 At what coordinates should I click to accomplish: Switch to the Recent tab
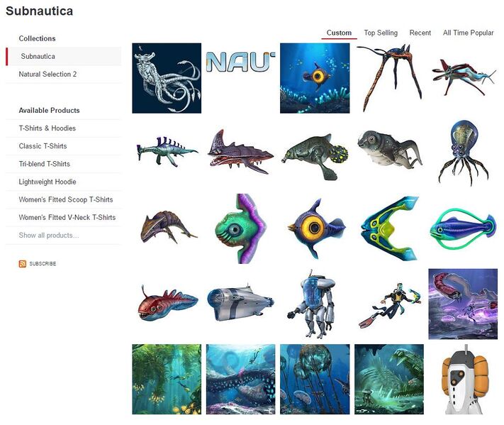tap(420, 33)
